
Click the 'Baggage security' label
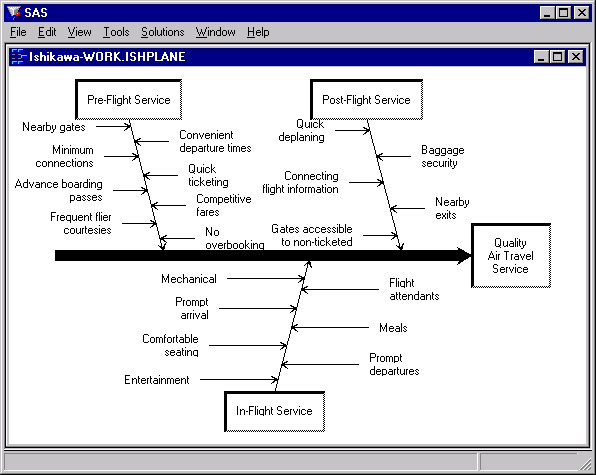(x=442, y=156)
